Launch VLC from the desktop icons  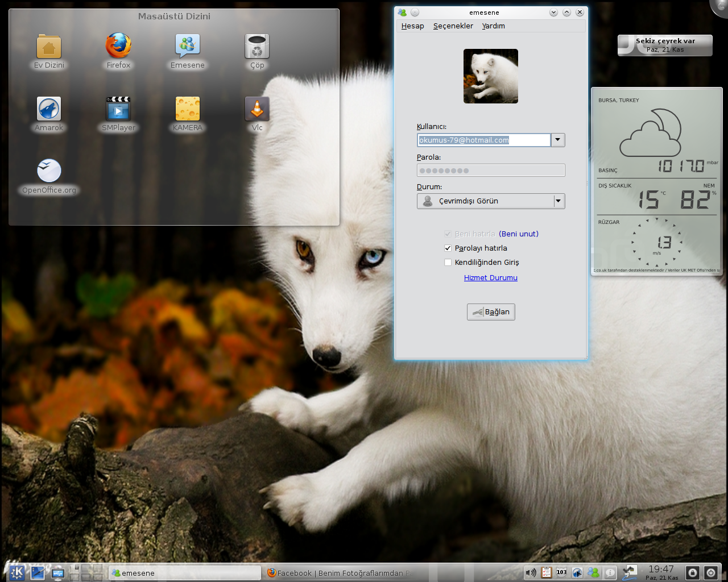[257, 109]
